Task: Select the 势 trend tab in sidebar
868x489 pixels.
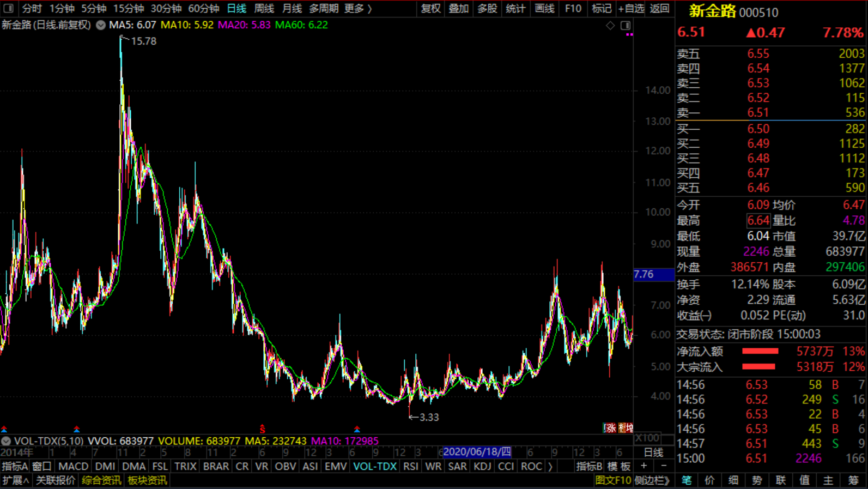Action: 757,480
